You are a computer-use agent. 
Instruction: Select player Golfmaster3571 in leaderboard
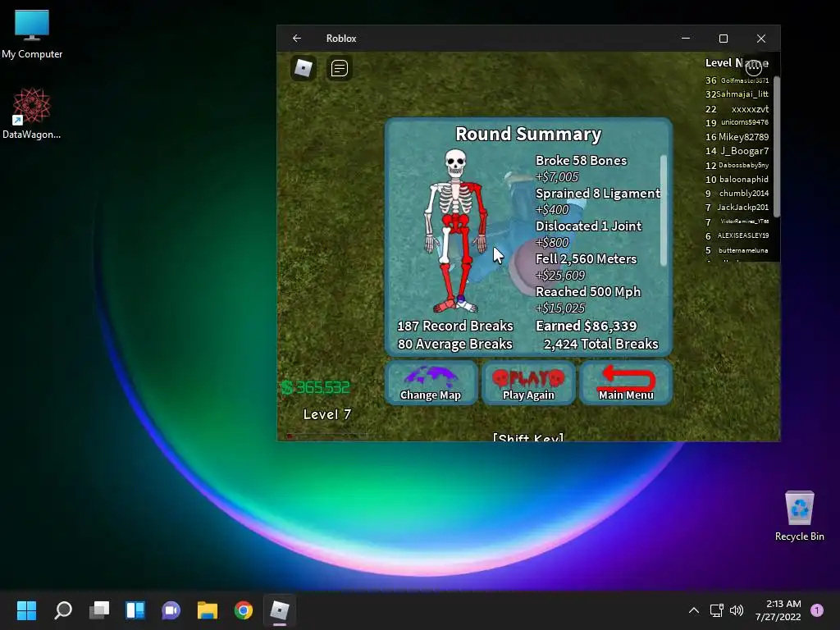(737, 80)
